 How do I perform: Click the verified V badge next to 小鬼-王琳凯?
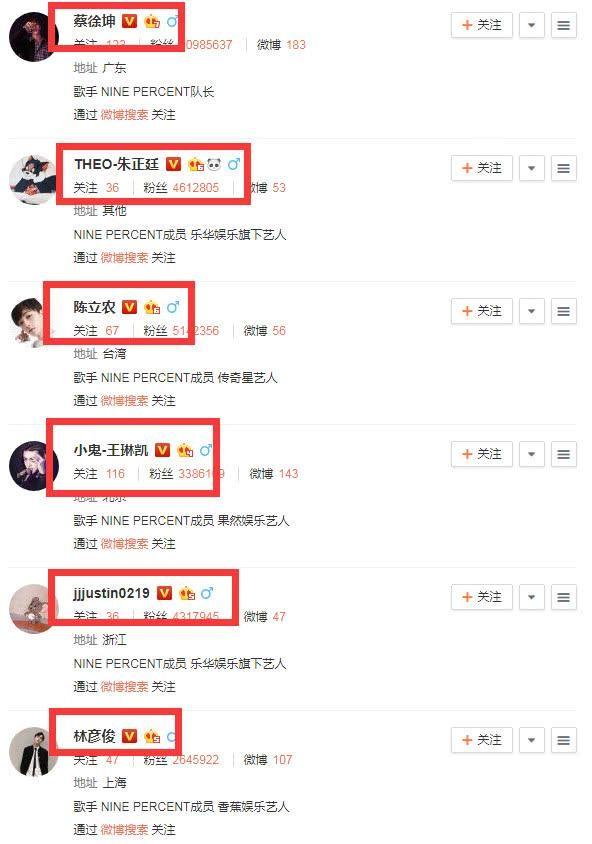163,449
